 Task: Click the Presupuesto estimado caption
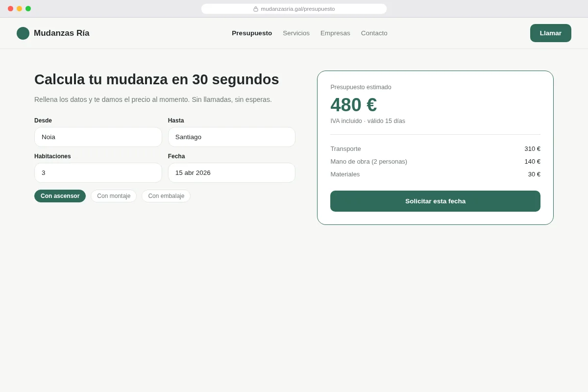point(361,87)
